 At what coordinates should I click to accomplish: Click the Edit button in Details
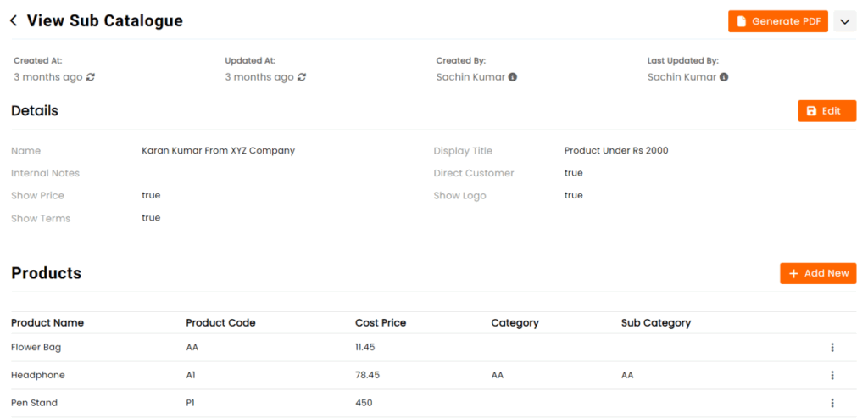click(x=827, y=111)
